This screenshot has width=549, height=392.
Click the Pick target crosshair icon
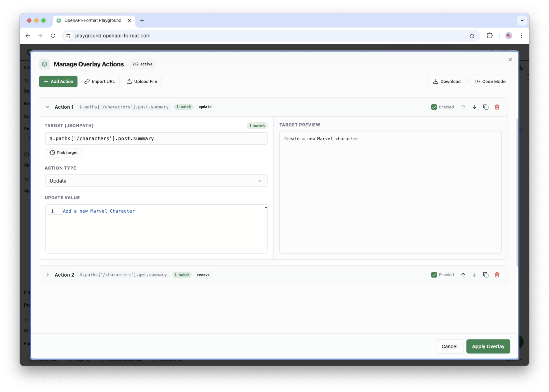coord(52,153)
